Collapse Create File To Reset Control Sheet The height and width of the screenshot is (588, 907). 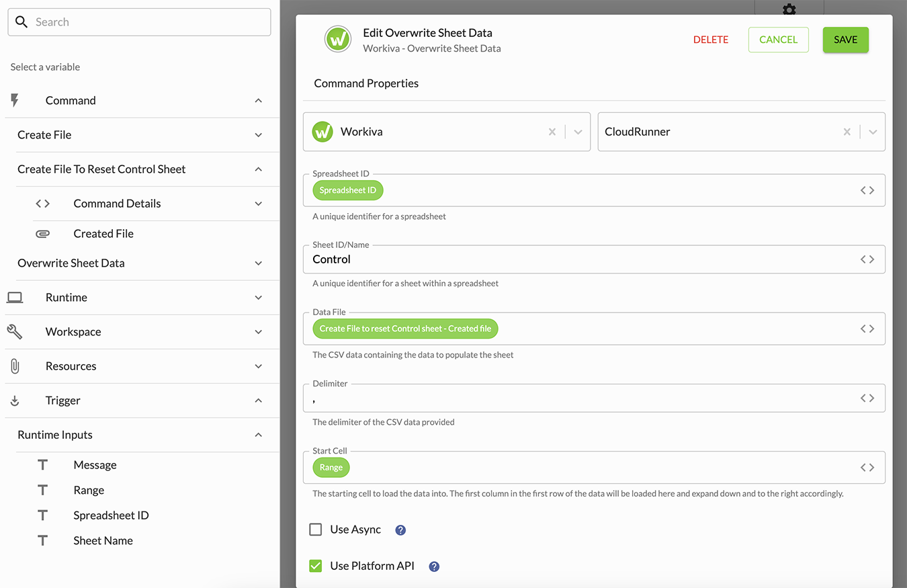[x=259, y=169]
